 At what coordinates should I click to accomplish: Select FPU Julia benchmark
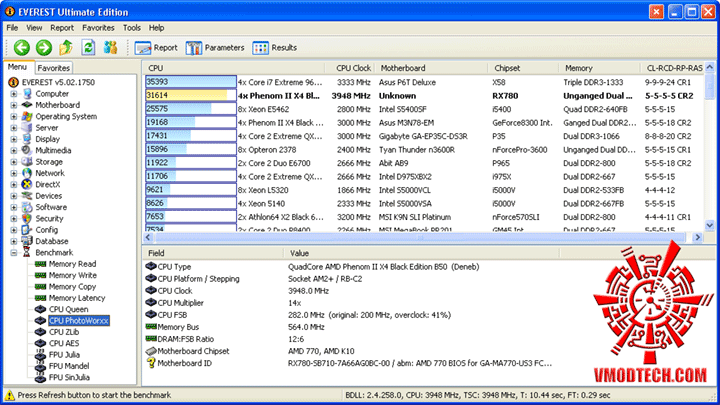(64, 354)
